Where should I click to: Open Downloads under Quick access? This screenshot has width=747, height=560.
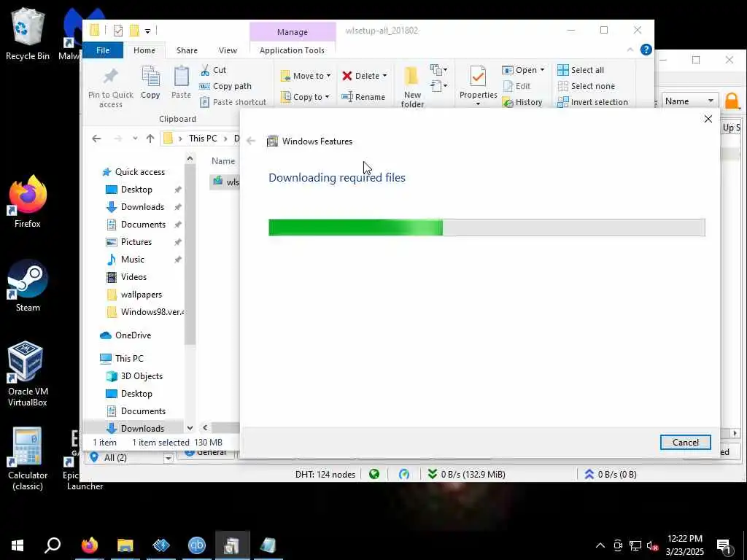pyautogui.click(x=135, y=206)
